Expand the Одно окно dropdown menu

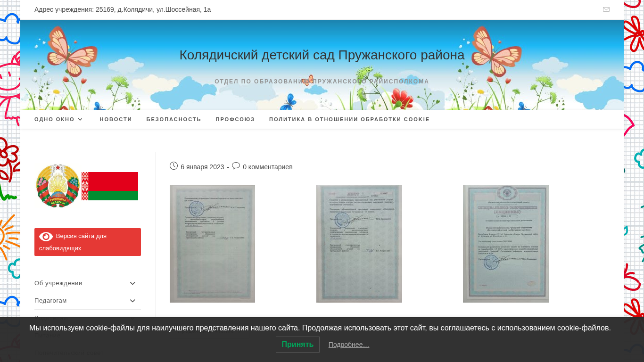point(59,119)
